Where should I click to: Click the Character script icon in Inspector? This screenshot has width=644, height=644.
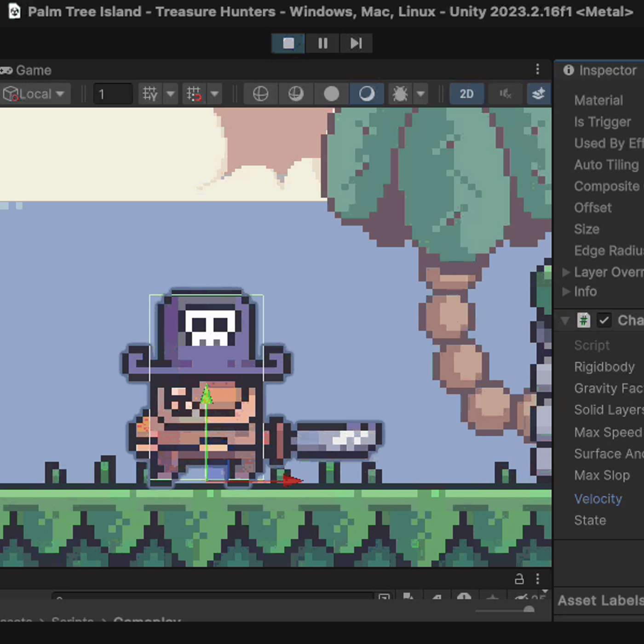pos(584,320)
